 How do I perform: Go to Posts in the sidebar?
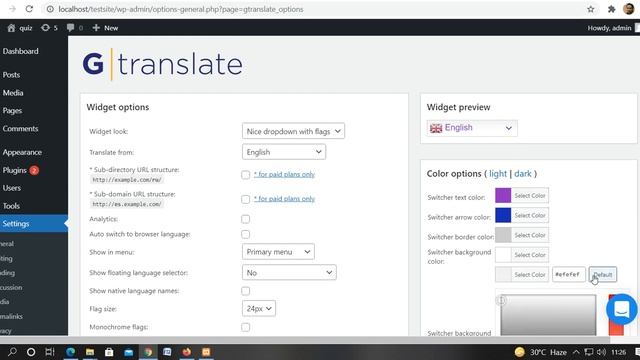11,75
